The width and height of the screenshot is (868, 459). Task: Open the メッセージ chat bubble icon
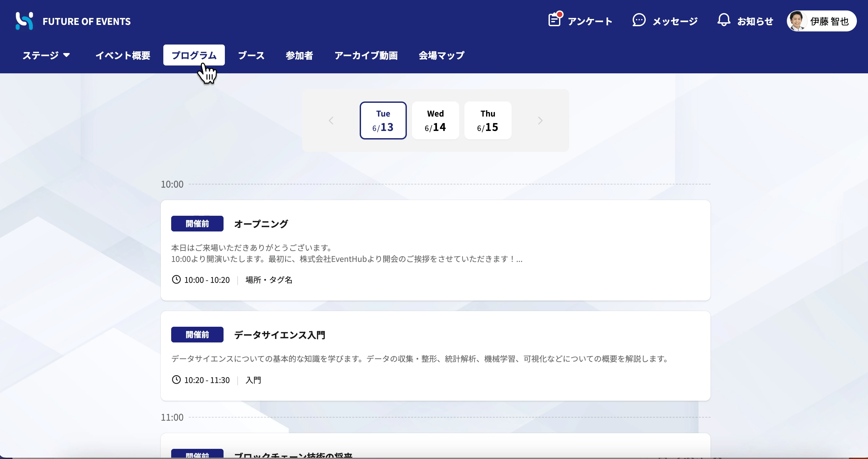click(639, 20)
